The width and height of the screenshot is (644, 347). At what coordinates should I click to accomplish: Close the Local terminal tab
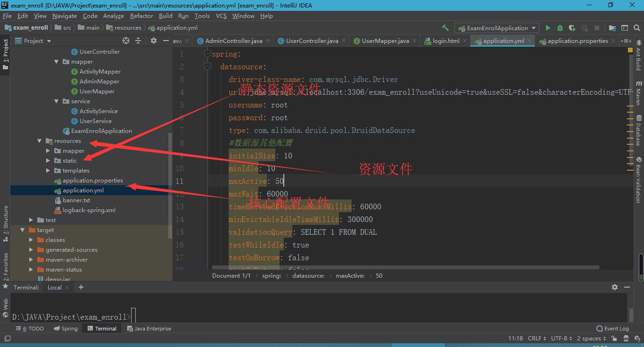[x=67, y=288]
